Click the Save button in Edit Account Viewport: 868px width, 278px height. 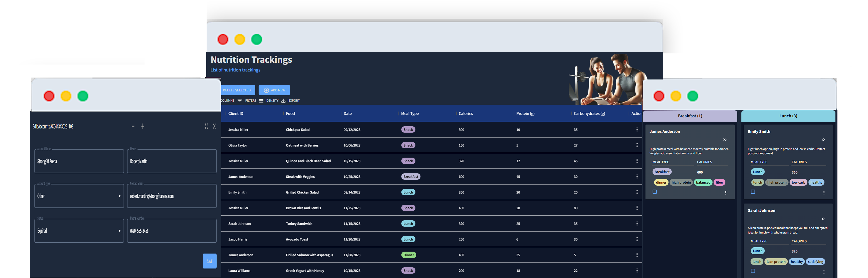(210, 261)
